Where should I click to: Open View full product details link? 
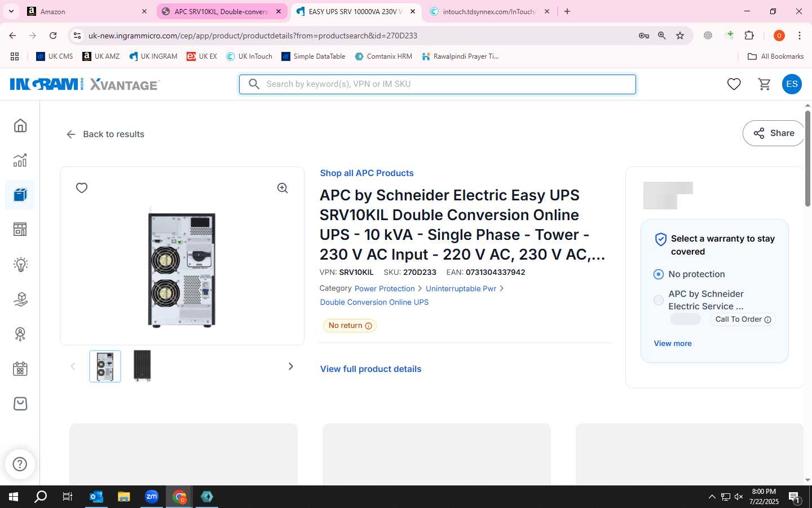[x=370, y=369]
